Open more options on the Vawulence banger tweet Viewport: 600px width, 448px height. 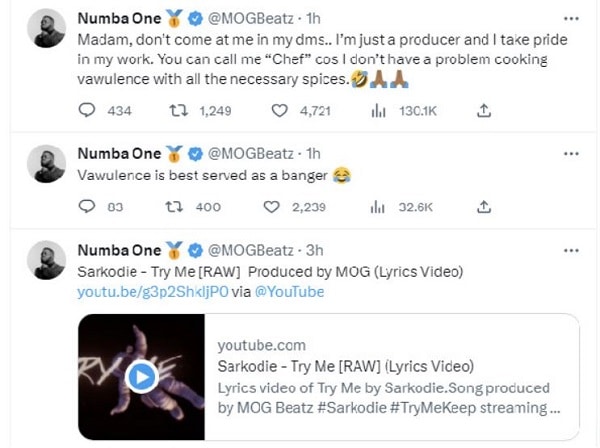[571, 153]
